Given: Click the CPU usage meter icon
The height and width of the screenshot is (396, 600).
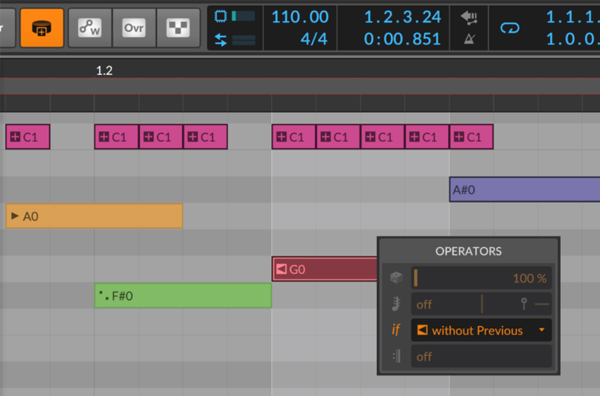Looking at the screenshot, I should [220, 16].
